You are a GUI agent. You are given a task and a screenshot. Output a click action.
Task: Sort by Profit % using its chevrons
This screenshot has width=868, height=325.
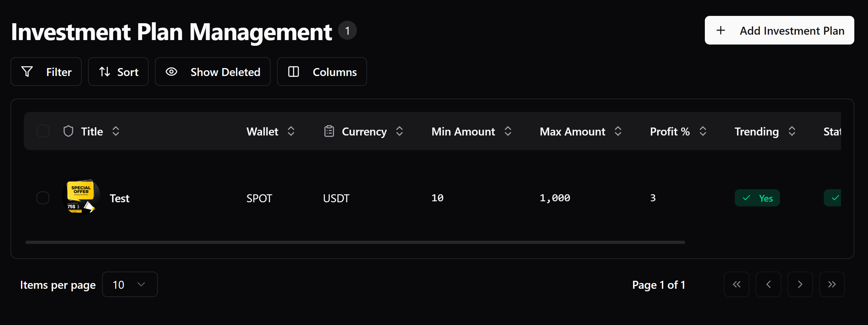703,131
